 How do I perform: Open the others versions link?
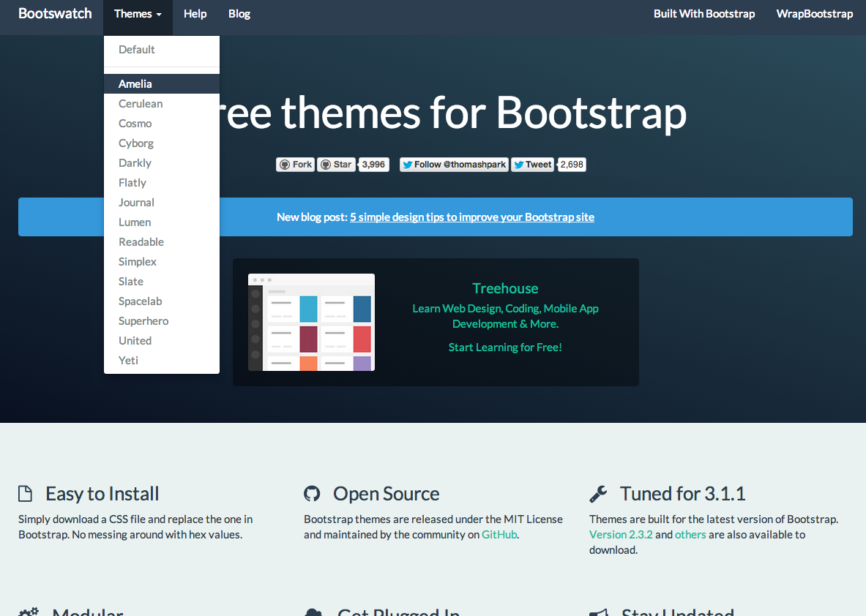click(690, 534)
